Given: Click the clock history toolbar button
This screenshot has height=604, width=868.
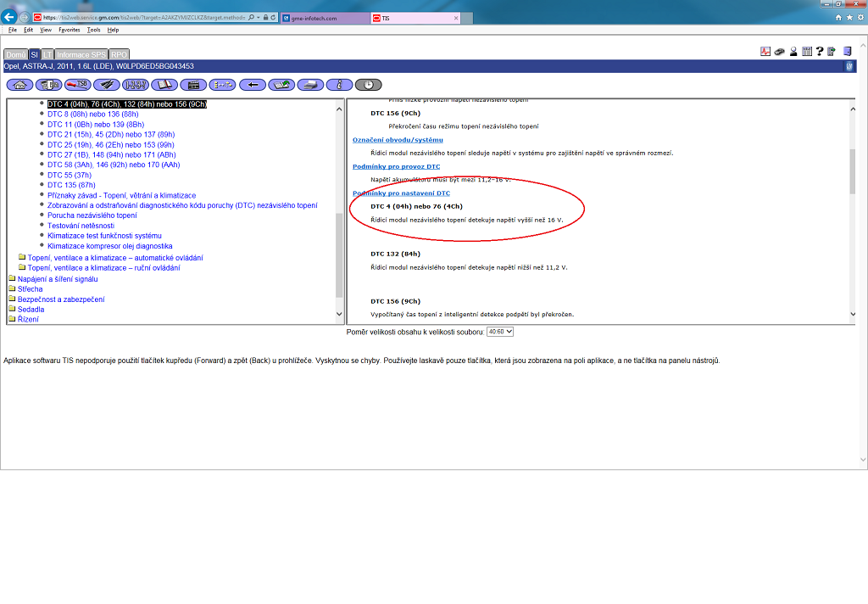Looking at the screenshot, I should (x=368, y=84).
